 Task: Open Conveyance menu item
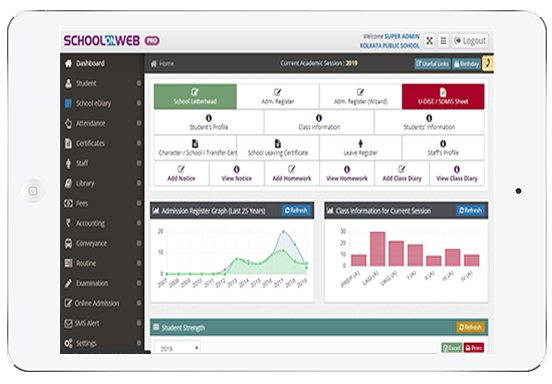102,243
